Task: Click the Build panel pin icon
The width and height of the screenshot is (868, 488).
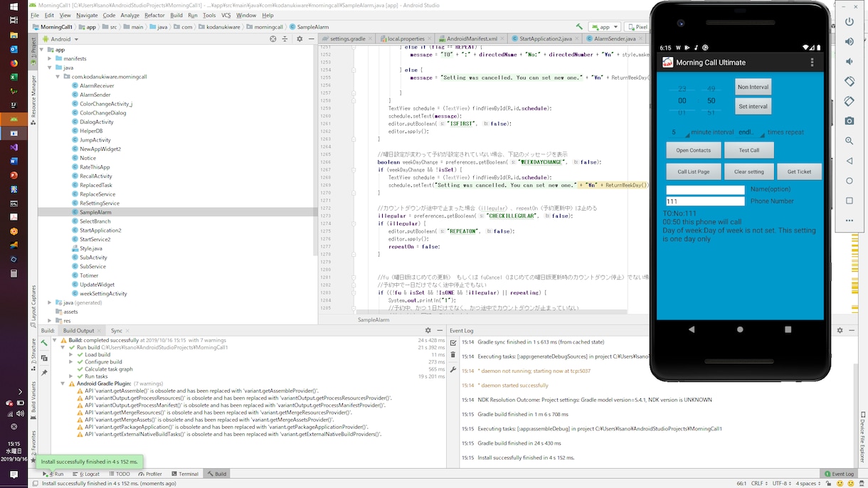Action: 44,372
